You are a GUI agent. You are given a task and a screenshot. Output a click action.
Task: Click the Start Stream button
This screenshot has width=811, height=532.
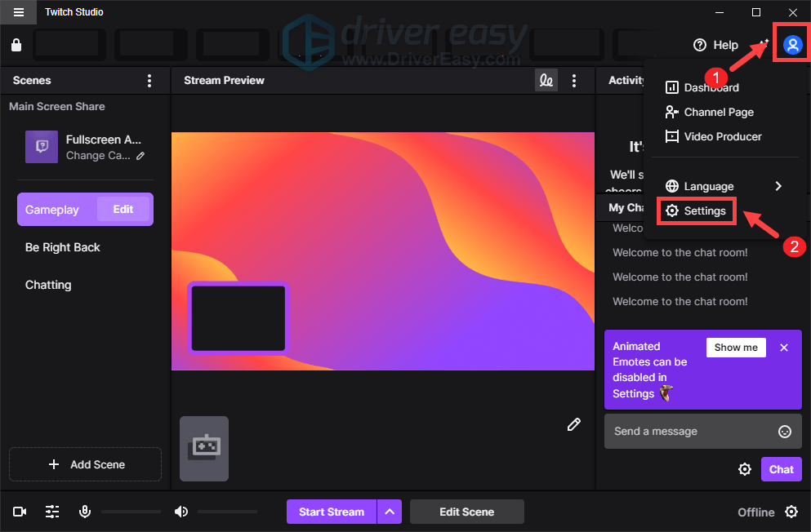pyautogui.click(x=332, y=512)
